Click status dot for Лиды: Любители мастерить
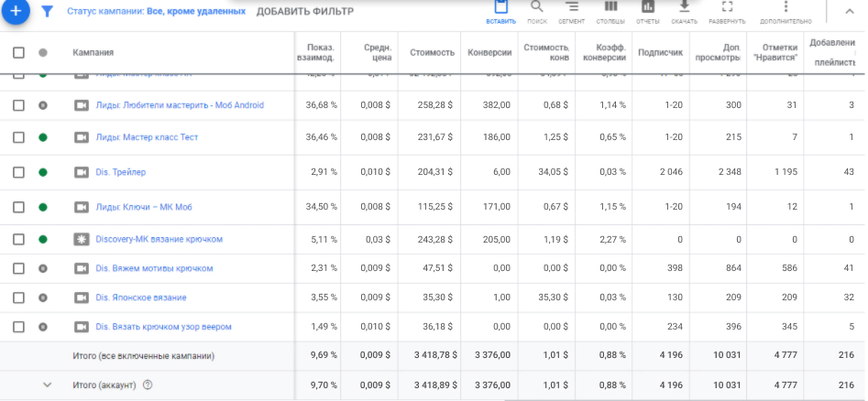This screenshot has width=868, height=401. coord(43,105)
